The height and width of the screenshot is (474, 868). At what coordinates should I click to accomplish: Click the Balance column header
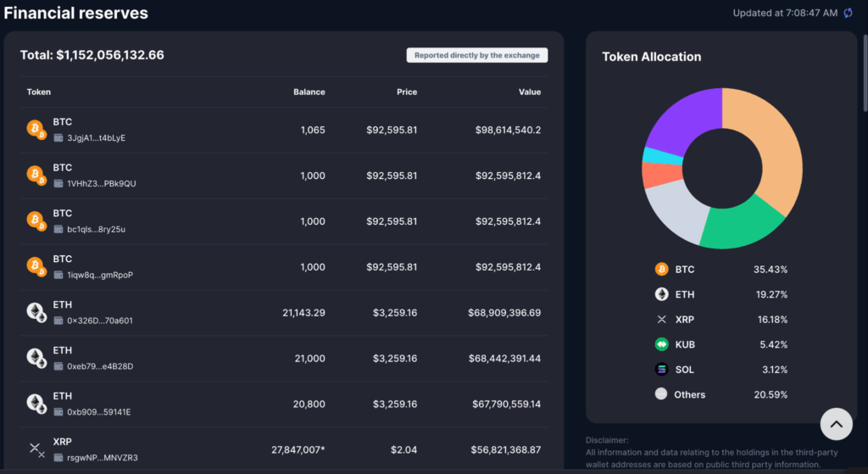309,92
